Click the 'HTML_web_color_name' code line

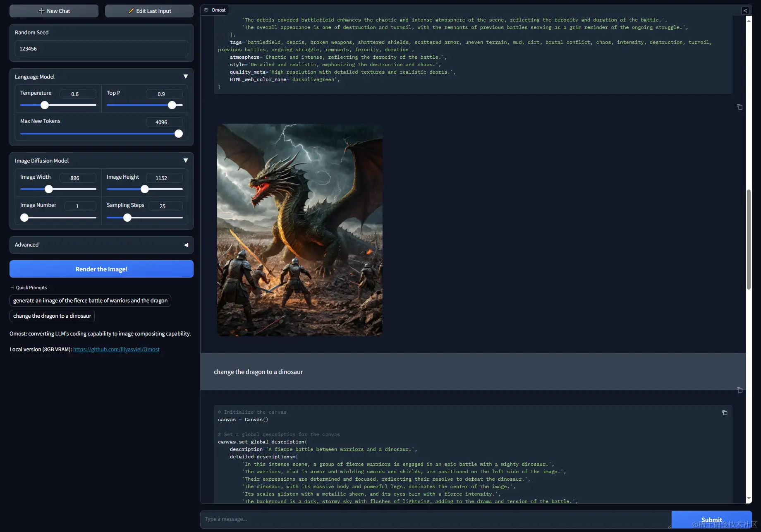285,79
